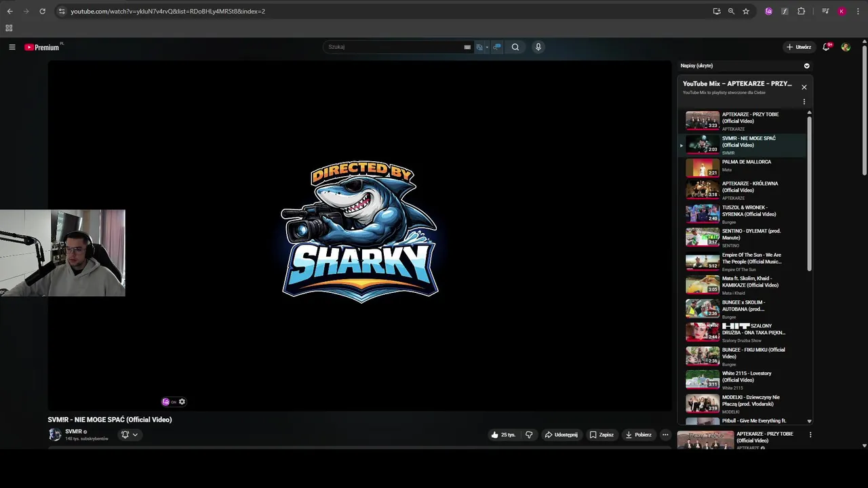868x488 pixels.
Task: Open the YouTube hamburger guide menu
Action: [12, 47]
